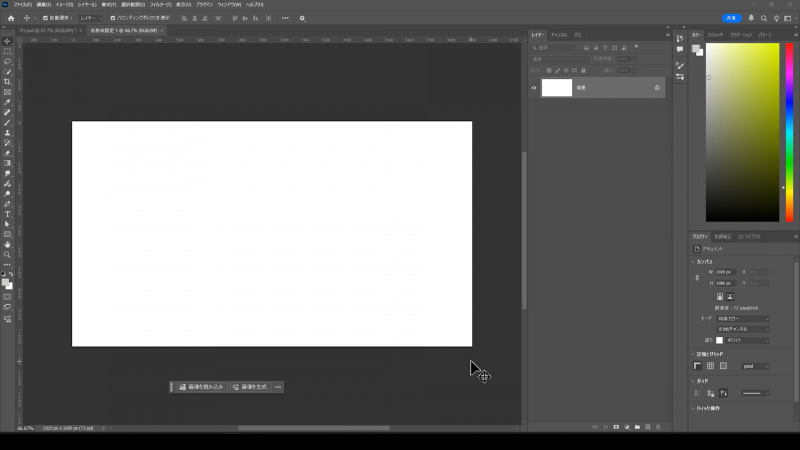
Task: Click the foreground color swatch in Color panel
Action: pyautogui.click(x=696, y=49)
